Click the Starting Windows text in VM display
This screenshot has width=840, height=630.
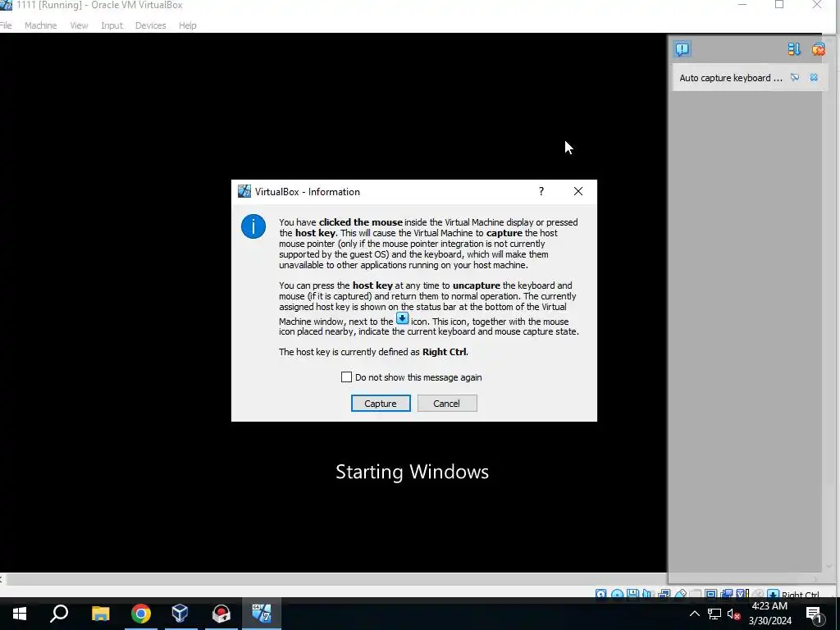pos(412,472)
